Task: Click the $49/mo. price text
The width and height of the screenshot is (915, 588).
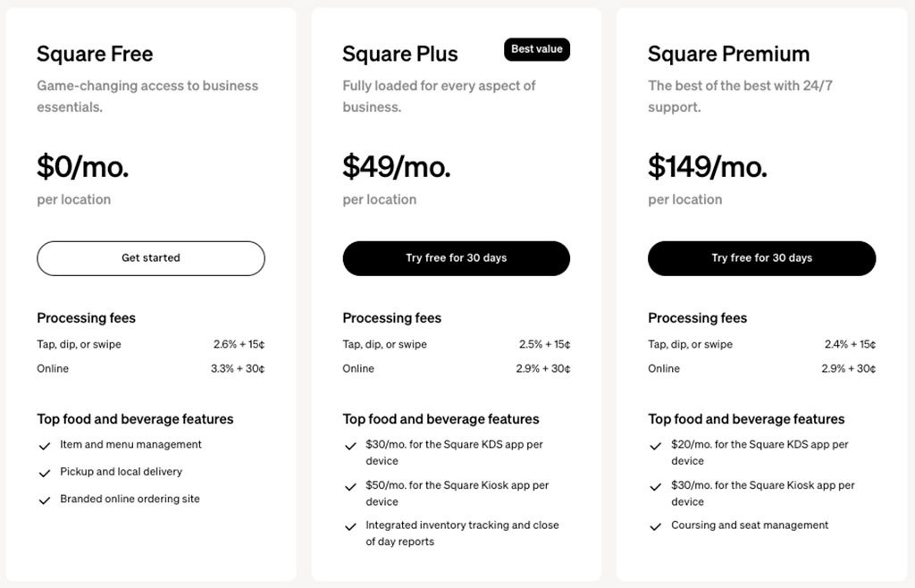Action: [397, 166]
